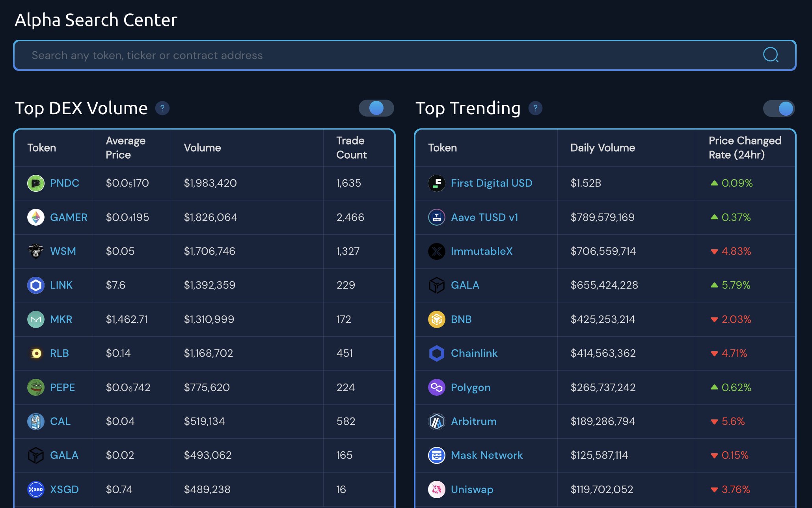Toggle the Top Trending switch
812x508 pixels.
779,108
